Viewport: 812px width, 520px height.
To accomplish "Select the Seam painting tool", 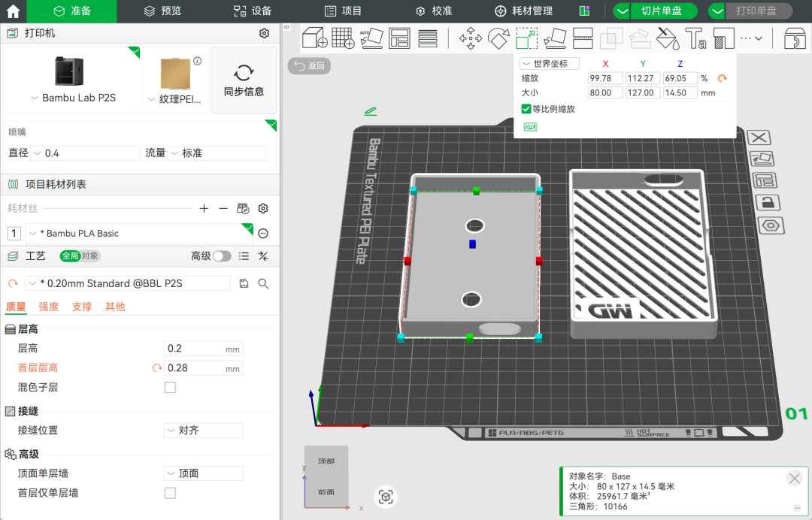I will click(x=724, y=38).
